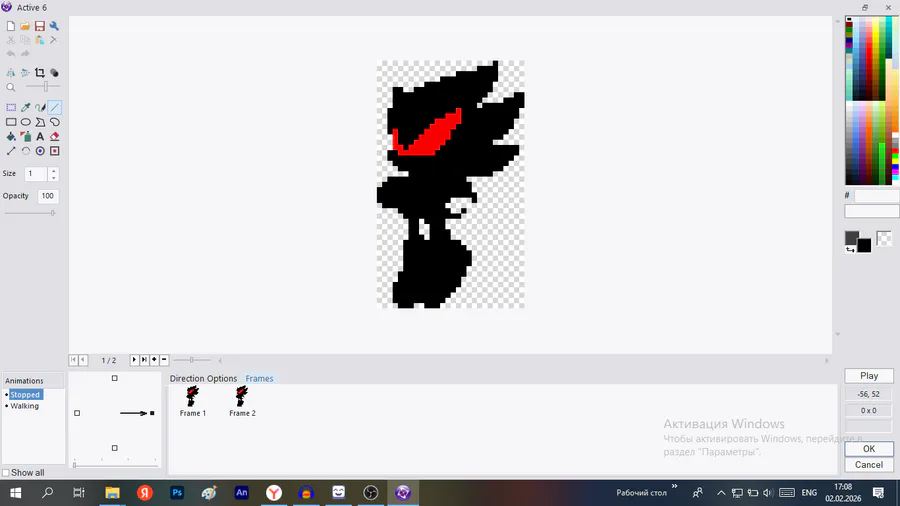The image size is (900, 506).
Task: Click the dark gray foreground color swatch
Action: click(851, 238)
